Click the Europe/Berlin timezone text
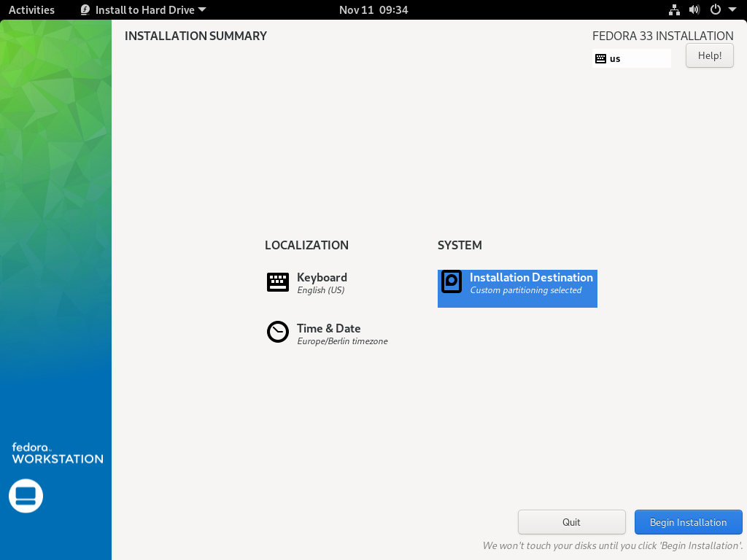 342,341
